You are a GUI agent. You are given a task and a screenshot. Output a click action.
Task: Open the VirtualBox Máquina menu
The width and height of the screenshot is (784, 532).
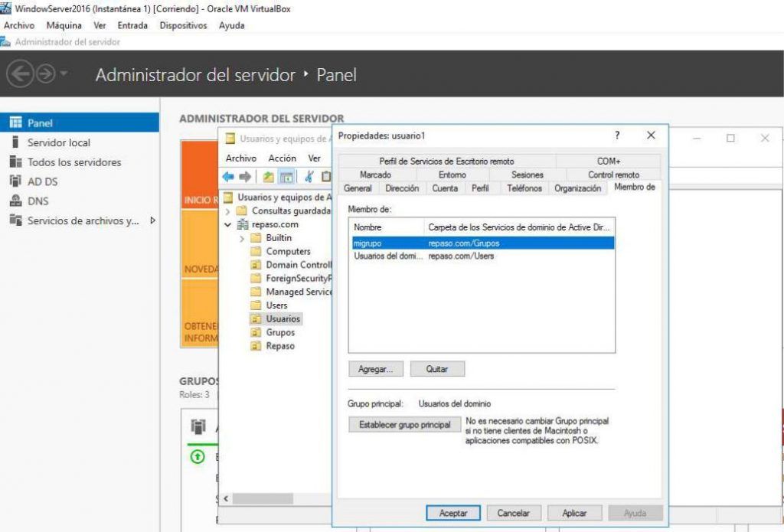64,25
